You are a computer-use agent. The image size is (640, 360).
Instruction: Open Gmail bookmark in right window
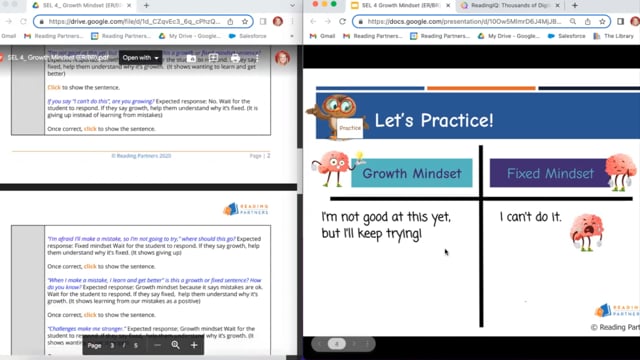[322, 36]
